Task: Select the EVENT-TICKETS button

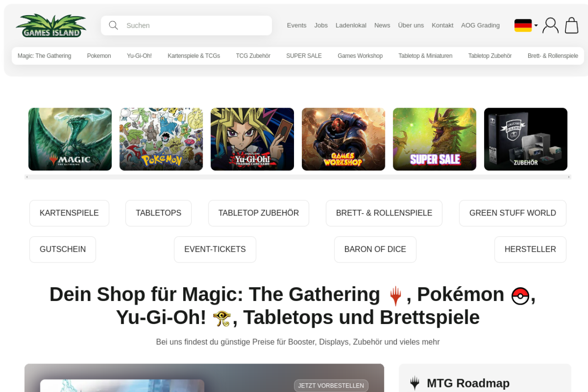Action: coord(215,250)
